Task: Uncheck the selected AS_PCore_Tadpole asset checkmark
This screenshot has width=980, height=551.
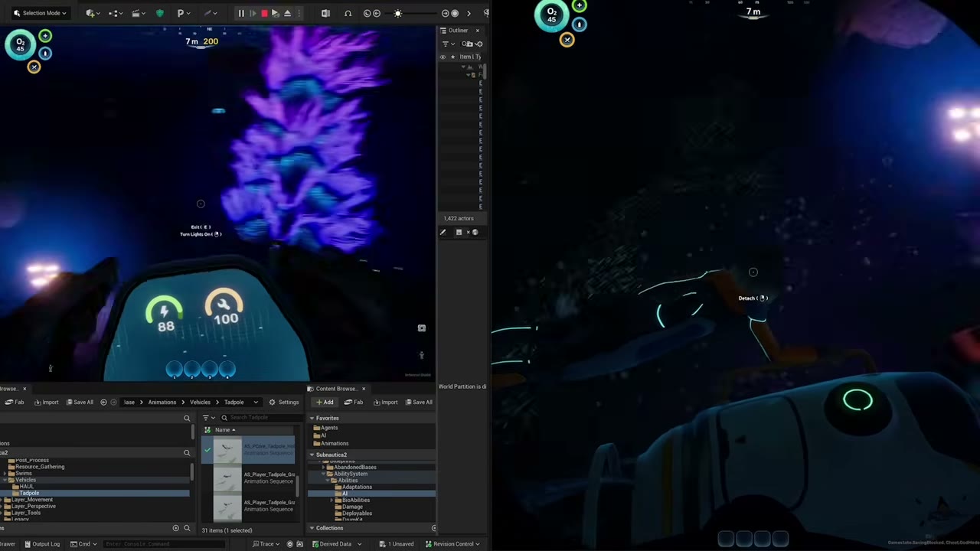Action: coord(207,450)
